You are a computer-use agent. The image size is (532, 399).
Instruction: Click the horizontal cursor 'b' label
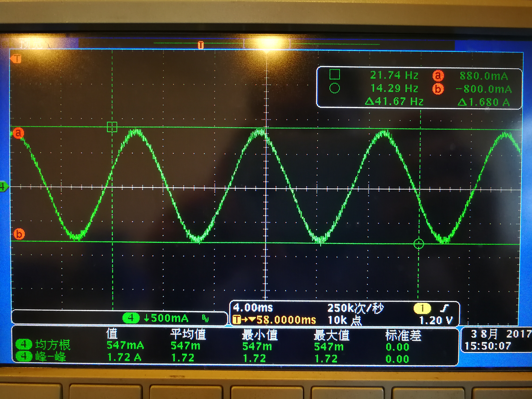[x=19, y=234]
